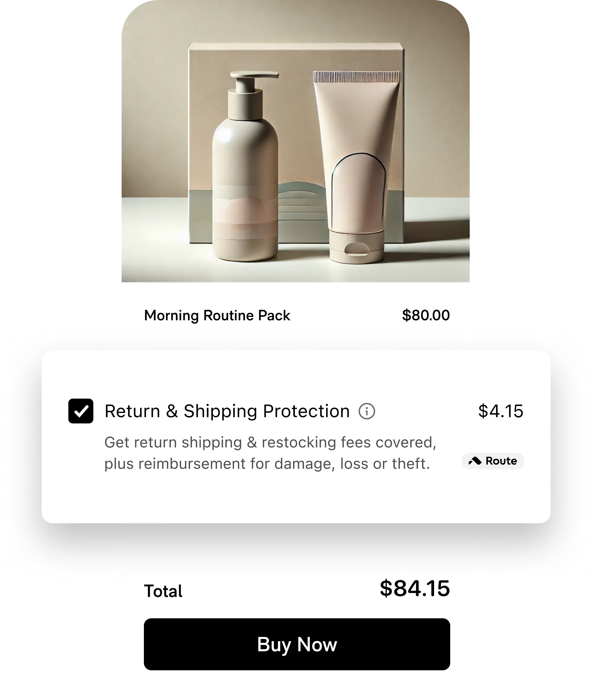Viewport: 591px width, 700px height.
Task: Open the Morning Routine Pack product image
Action: (295, 141)
